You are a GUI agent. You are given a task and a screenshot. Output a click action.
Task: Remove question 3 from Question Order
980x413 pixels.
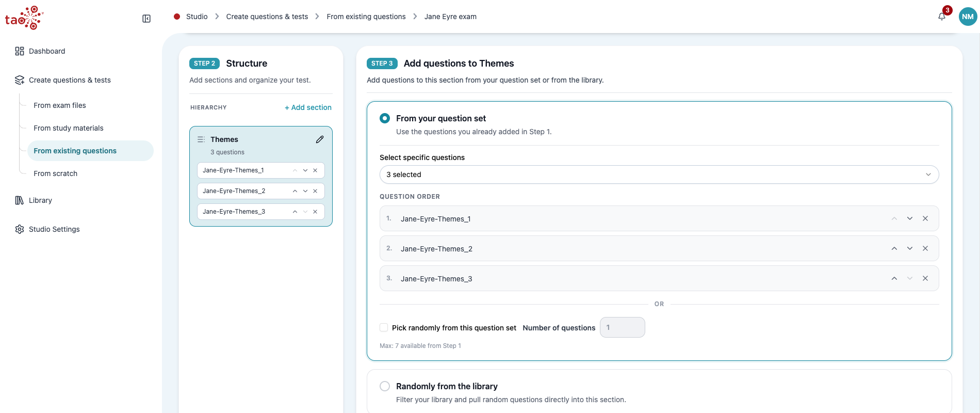(x=925, y=278)
